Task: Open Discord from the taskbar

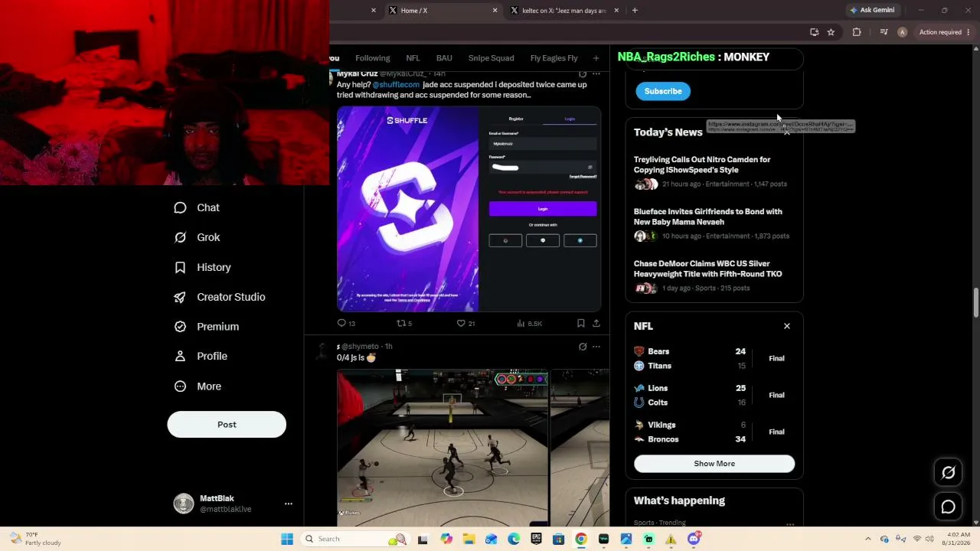Action: coord(694,539)
